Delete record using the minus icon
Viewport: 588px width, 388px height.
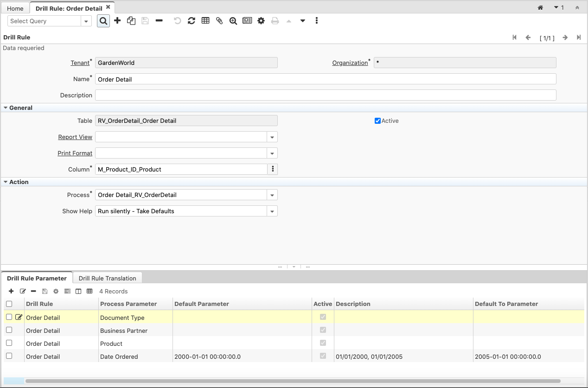coord(159,21)
